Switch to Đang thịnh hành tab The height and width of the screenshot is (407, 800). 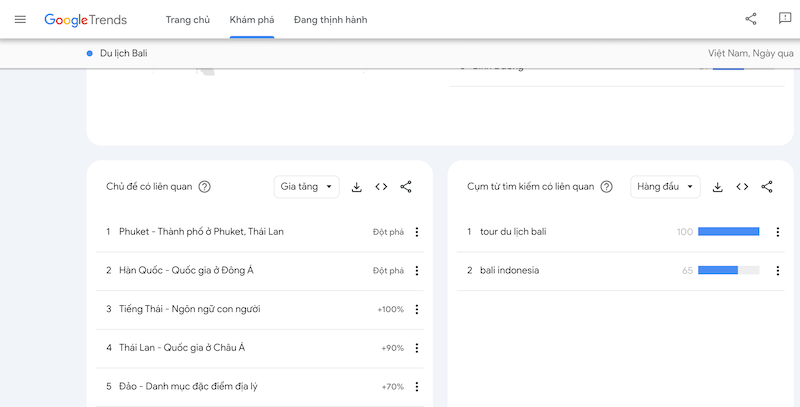click(x=331, y=20)
